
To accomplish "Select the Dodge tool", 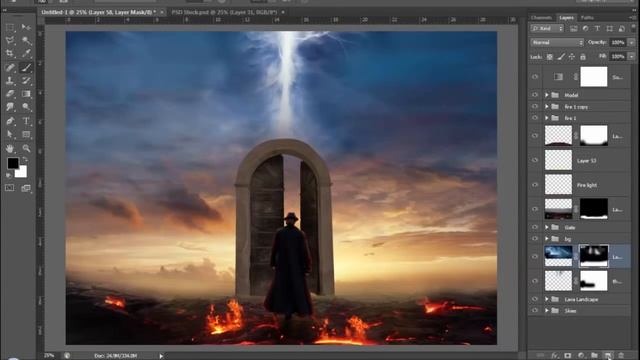I will coord(26,107).
